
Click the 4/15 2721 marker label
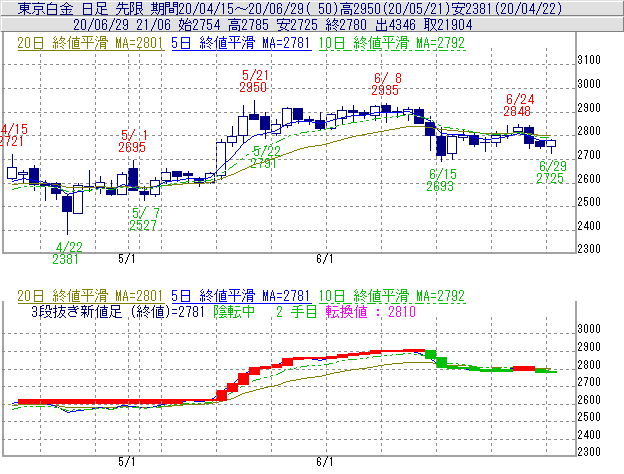tap(12, 135)
